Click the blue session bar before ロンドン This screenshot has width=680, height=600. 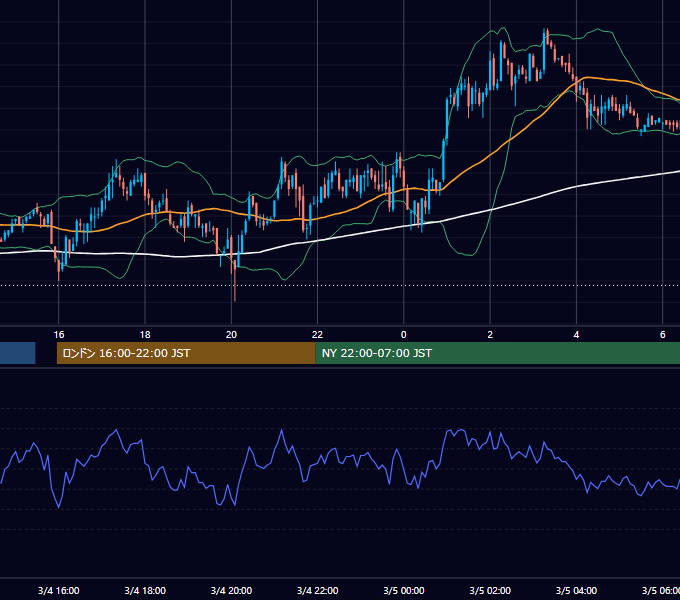click(17, 353)
